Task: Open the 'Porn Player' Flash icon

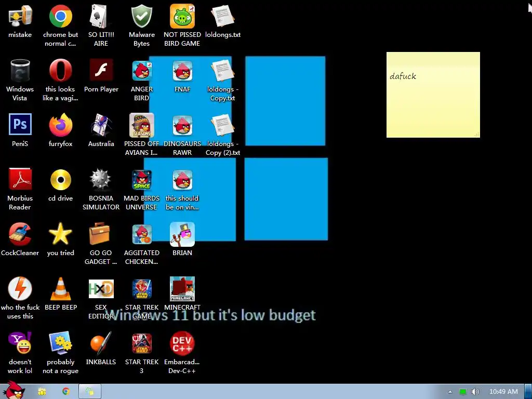Action: point(101,70)
